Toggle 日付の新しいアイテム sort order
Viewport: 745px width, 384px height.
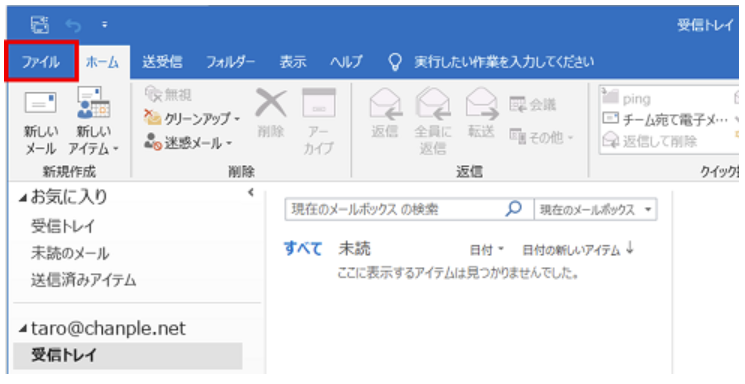[x=578, y=250]
